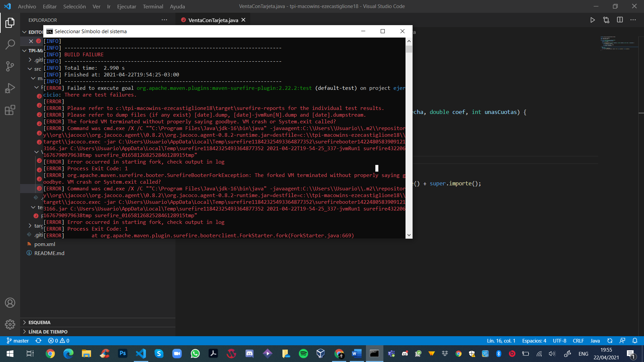Screen dimensions: 644x362
Task: Open Explorer views and more actions ellipsis
Action: (x=164, y=20)
